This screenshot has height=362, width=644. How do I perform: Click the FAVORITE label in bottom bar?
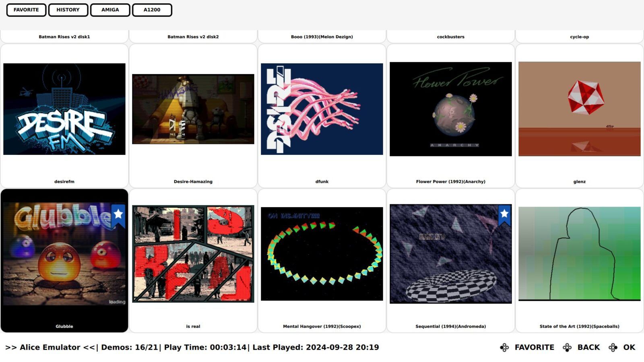point(535,348)
